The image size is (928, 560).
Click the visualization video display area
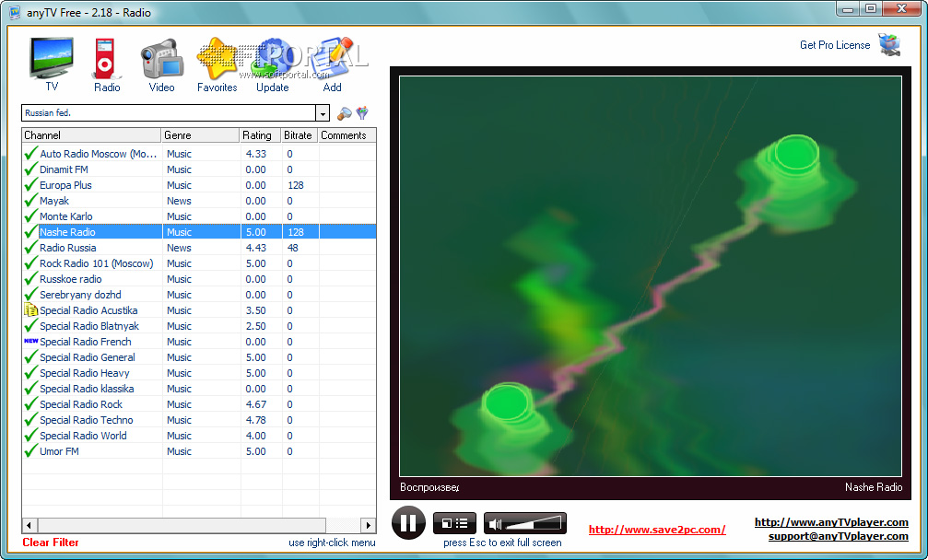coord(651,276)
